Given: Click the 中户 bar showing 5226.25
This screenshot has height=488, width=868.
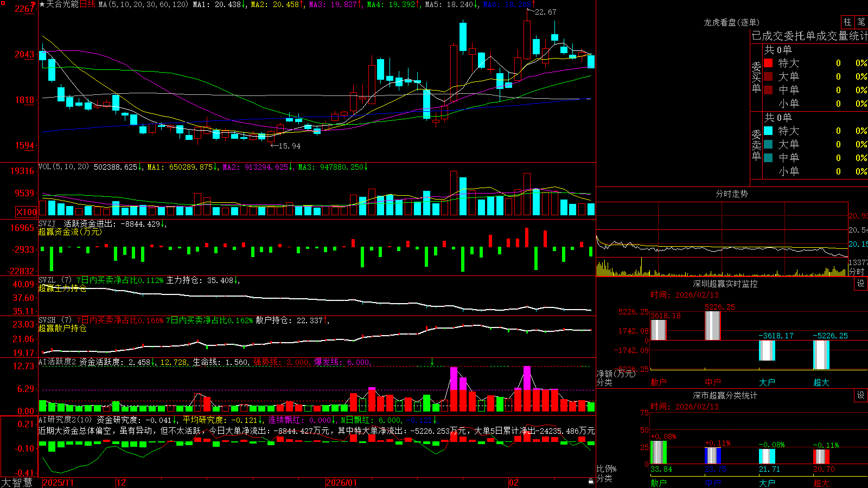Looking at the screenshot, I should pos(713,325).
